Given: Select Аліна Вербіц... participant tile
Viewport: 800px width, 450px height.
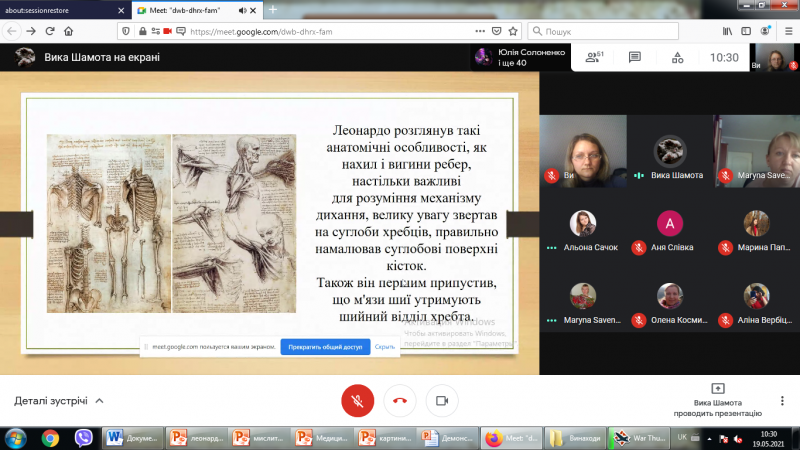Looking at the screenshot, I should (757, 296).
